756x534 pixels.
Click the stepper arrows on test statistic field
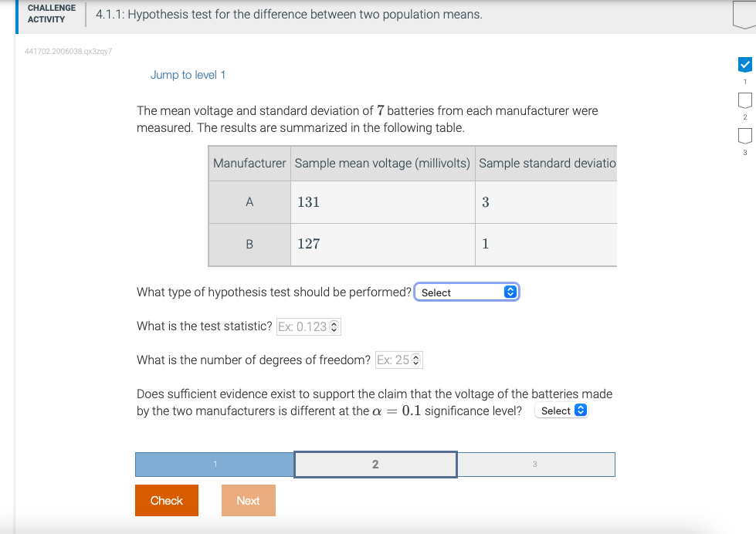334,326
